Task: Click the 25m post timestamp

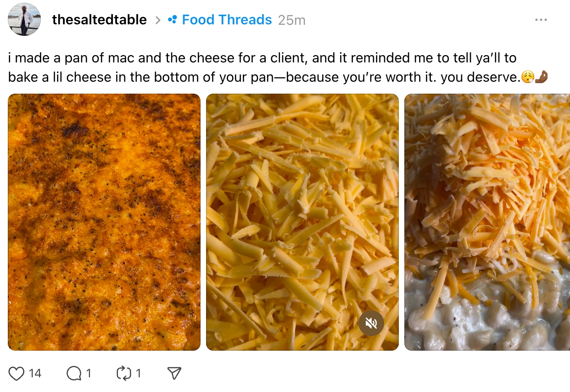Action: tap(291, 20)
